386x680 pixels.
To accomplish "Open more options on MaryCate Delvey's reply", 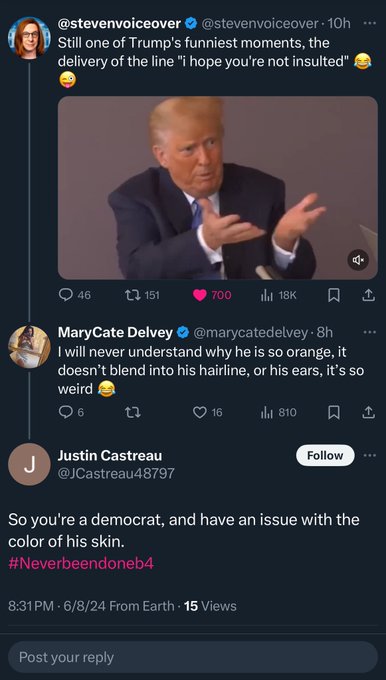I will (369, 332).
